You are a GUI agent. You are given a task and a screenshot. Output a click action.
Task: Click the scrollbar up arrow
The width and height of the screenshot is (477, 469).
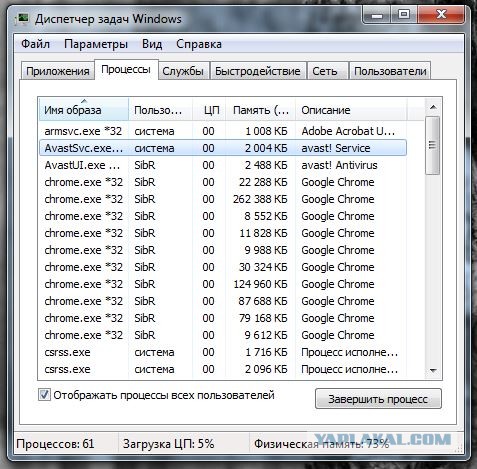[x=433, y=107]
